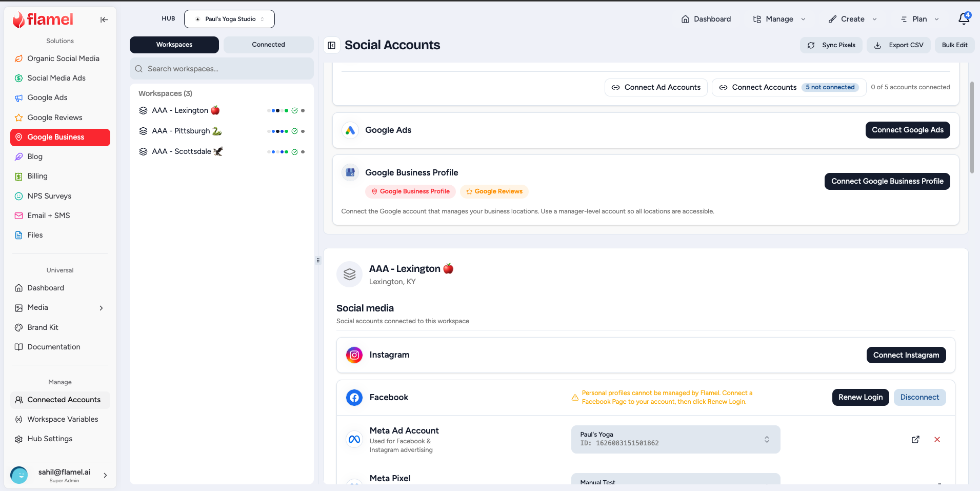This screenshot has width=980, height=491.
Task: Open Organic Social Media in sidebar
Action: (x=60, y=58)
